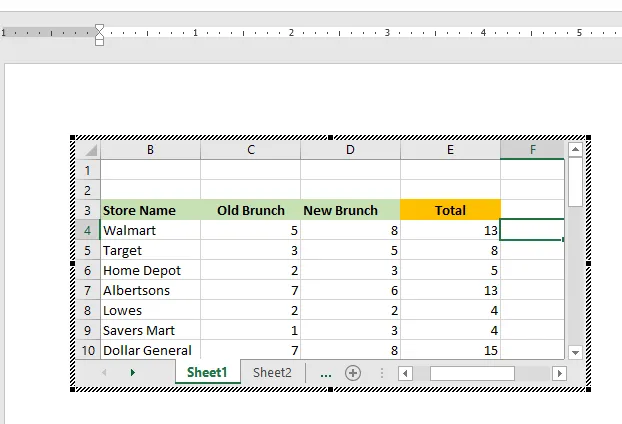Click the Dollar General cell

[x=150, y=350]
